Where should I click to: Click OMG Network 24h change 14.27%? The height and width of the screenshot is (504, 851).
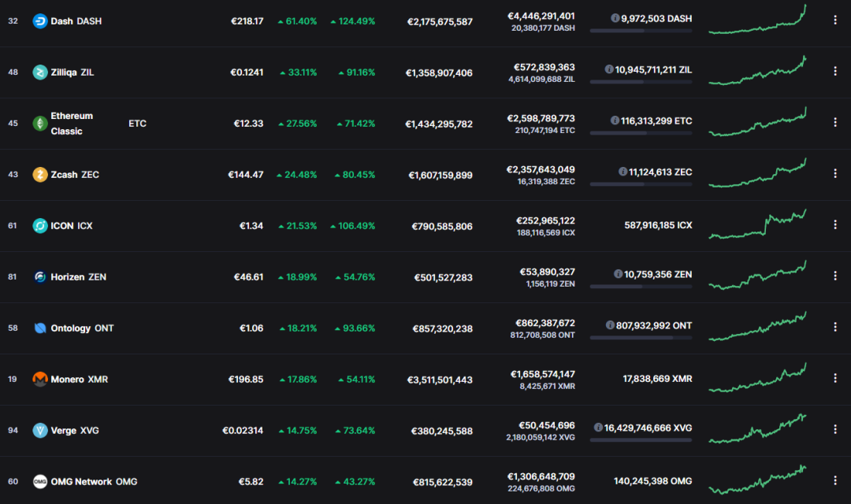pyautogui.click(x=298, y=482)
